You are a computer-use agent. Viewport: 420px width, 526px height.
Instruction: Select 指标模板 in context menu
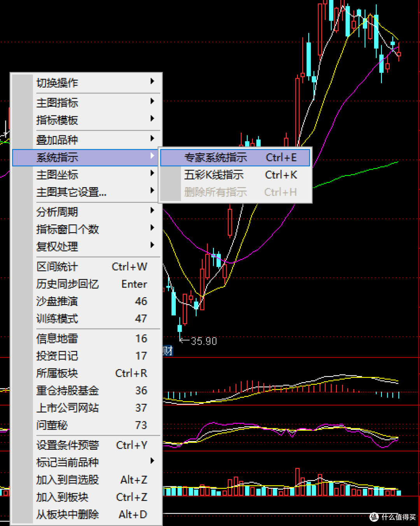(x=87, y=120)
